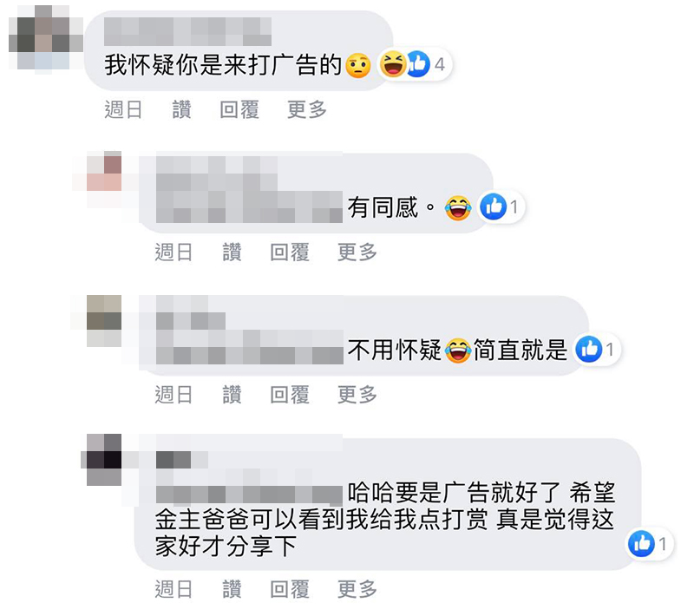
Task: Open the top commenter's profile picture
Action: pos(46,37)
